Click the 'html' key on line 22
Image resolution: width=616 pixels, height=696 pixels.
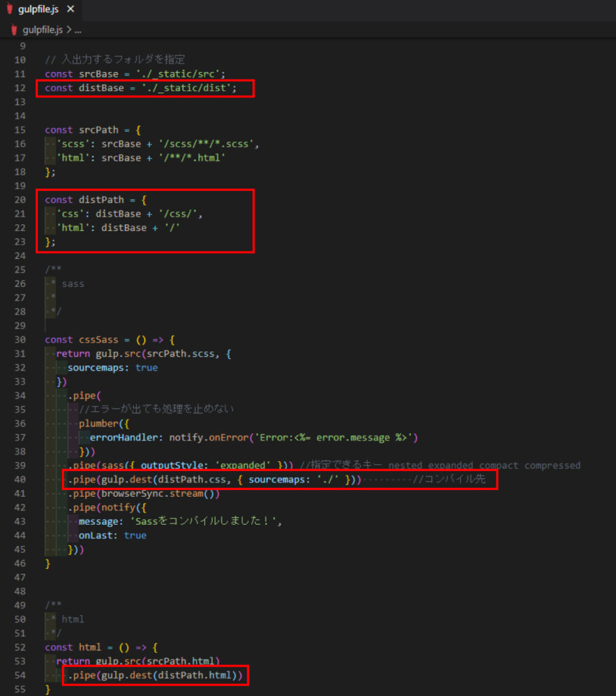(73, 228)
